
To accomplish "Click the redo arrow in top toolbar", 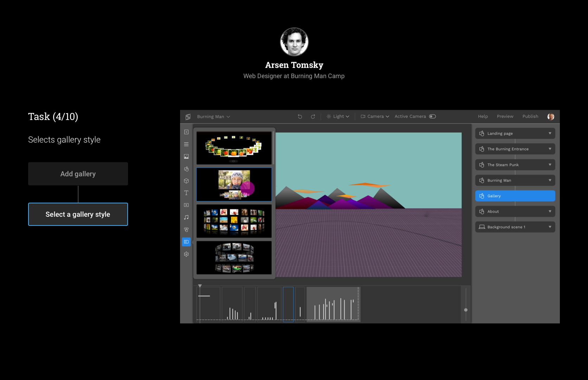I will (313, 116).
